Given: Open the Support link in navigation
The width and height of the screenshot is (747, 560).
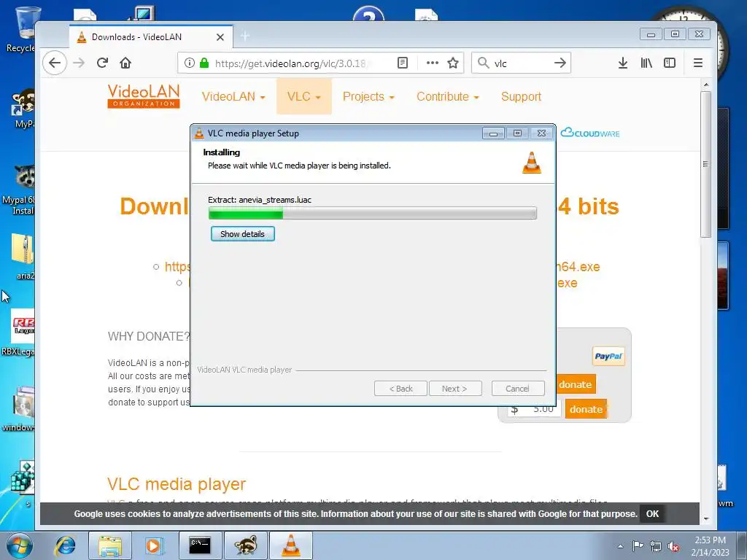Looking at the screenshot, I should coord(521,97).
